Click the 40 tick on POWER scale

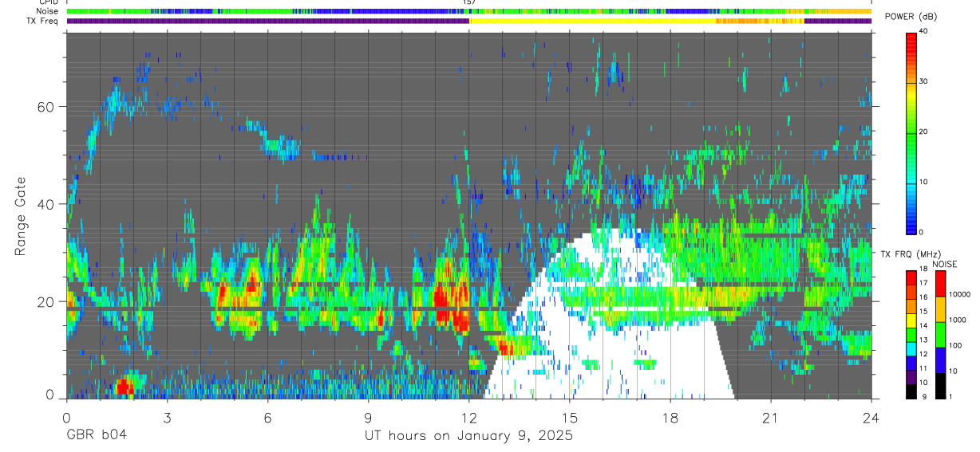click(924, 32)
